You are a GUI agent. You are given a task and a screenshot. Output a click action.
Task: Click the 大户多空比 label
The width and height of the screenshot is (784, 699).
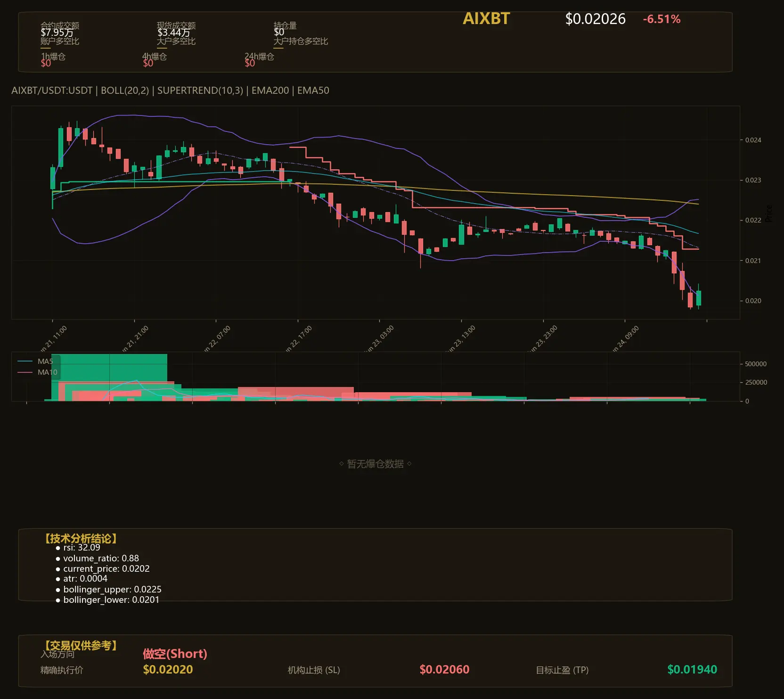[176, 41]
